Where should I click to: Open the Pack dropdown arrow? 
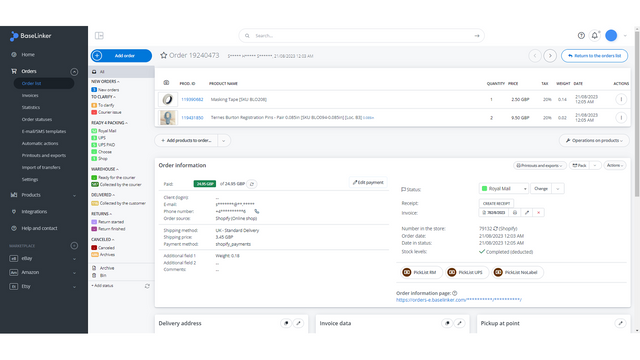[595, 165]
